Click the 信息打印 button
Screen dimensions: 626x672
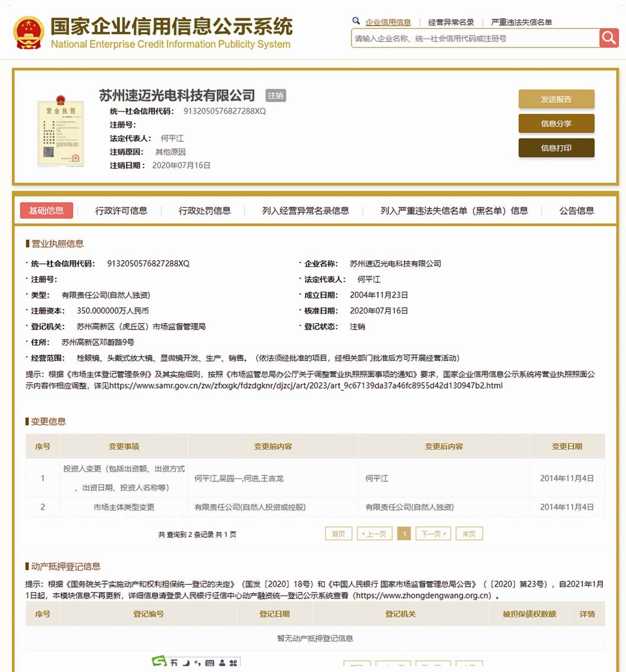[x=556, y=148]
